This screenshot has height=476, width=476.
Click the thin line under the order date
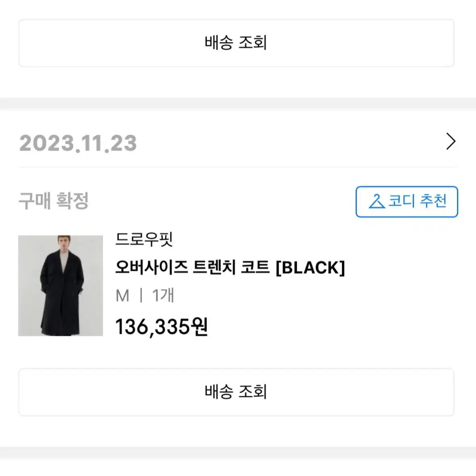tap(238, 167)
